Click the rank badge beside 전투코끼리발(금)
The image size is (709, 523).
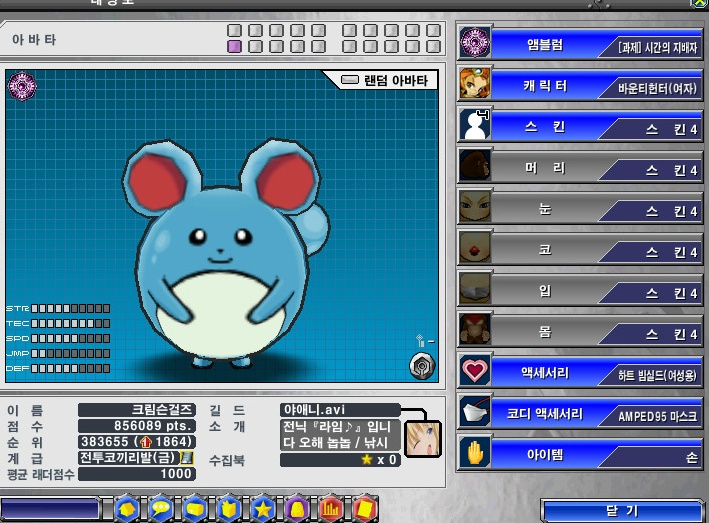tap(186, 458)
